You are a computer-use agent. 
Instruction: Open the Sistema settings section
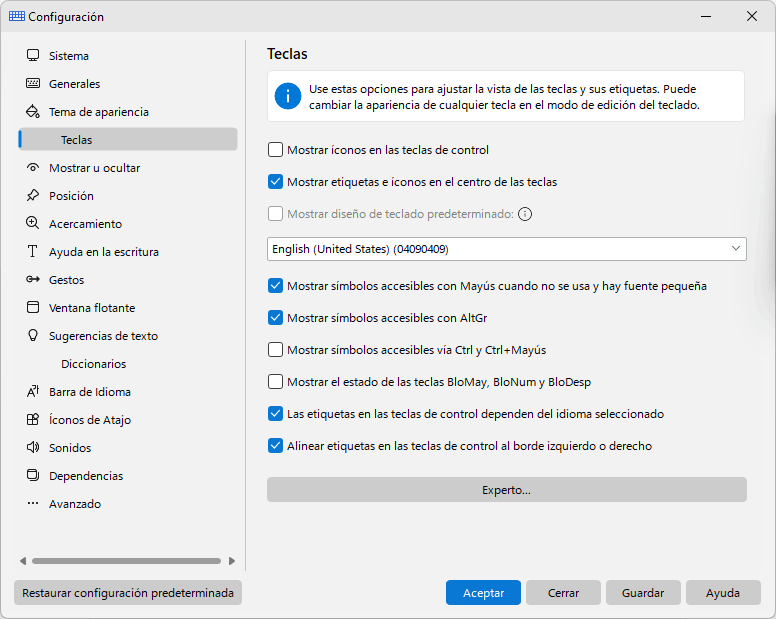point(128,55)
